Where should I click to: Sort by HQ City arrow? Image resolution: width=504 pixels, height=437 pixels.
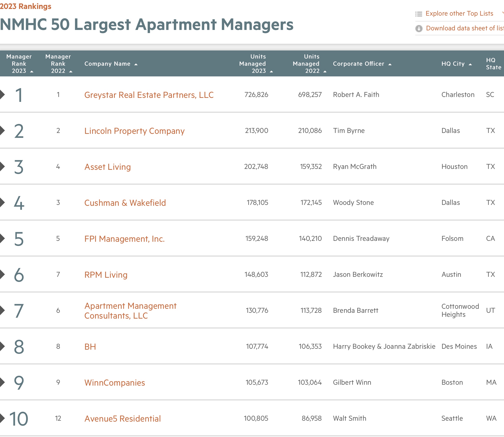(470, 65)
